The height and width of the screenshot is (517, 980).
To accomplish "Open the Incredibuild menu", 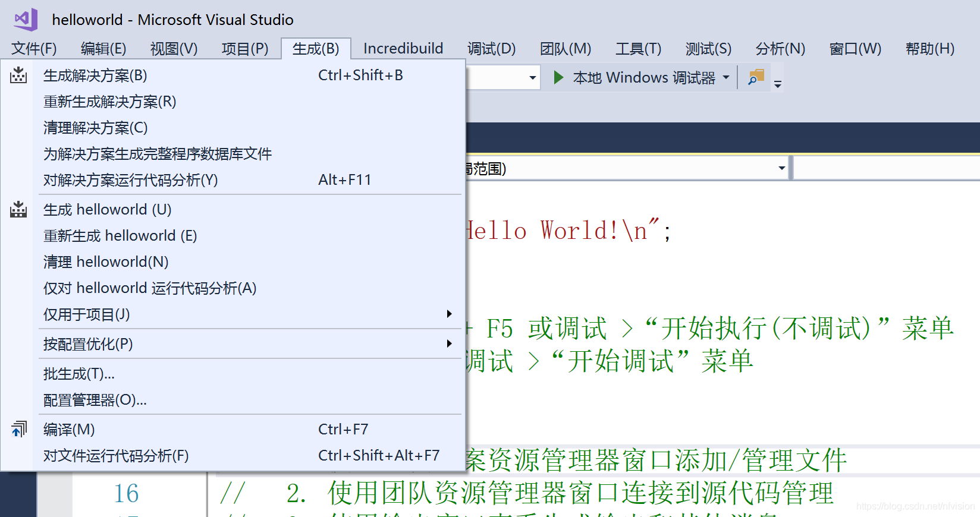I will point(403,49).
